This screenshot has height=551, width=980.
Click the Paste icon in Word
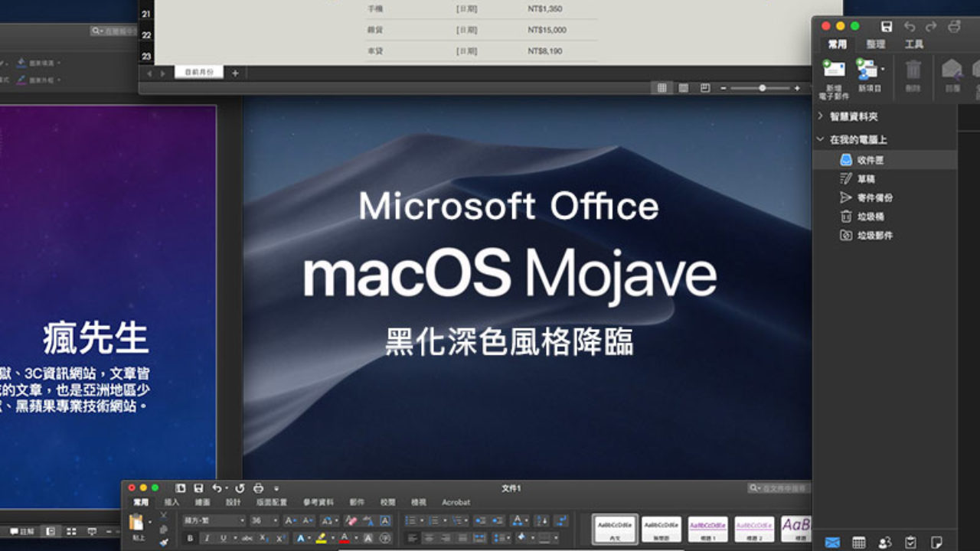click(x=136, y=522)
